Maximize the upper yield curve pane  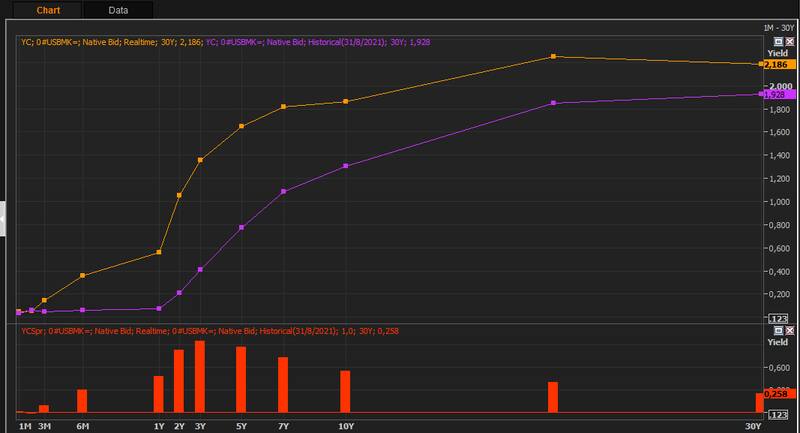tap(779, 41)
